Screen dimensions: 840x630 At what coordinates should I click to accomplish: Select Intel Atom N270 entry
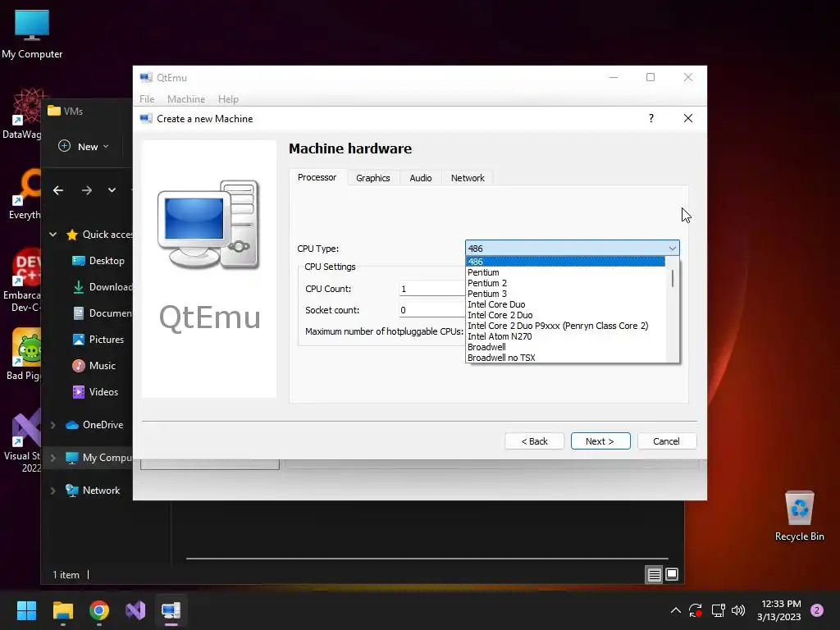point(565,336)
